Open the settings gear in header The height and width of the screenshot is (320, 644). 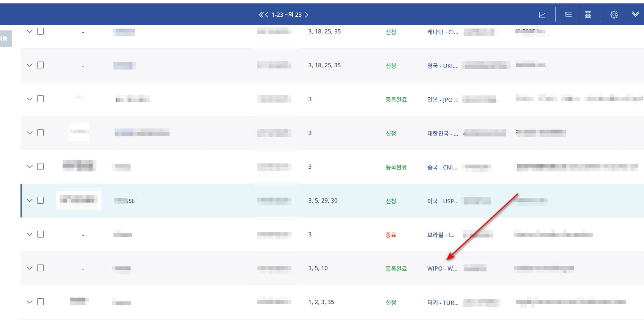pyautogui.click(x=614, y=15)
